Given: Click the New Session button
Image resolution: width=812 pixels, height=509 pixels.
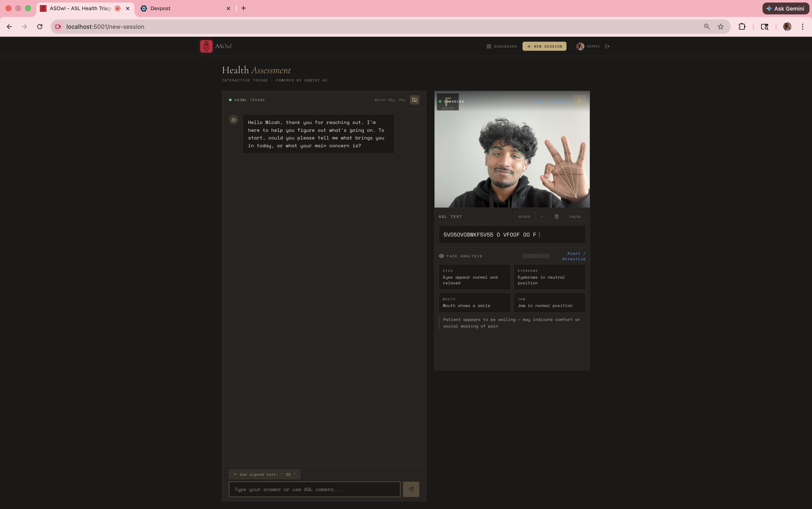Looking at the screenshot, I should click(544, 47).
